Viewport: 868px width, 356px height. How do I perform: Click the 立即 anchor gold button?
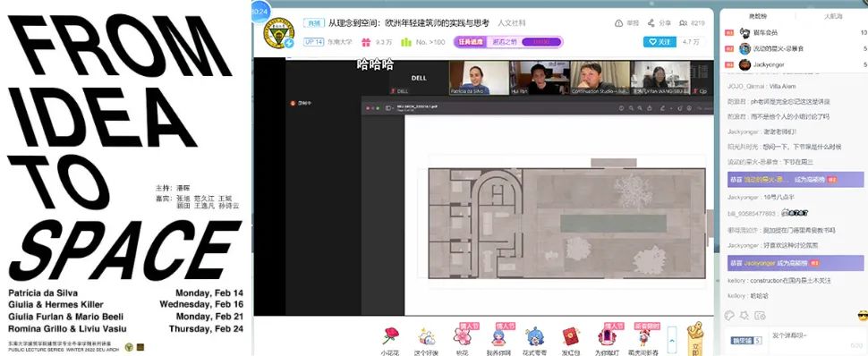(x=694, y=338)
